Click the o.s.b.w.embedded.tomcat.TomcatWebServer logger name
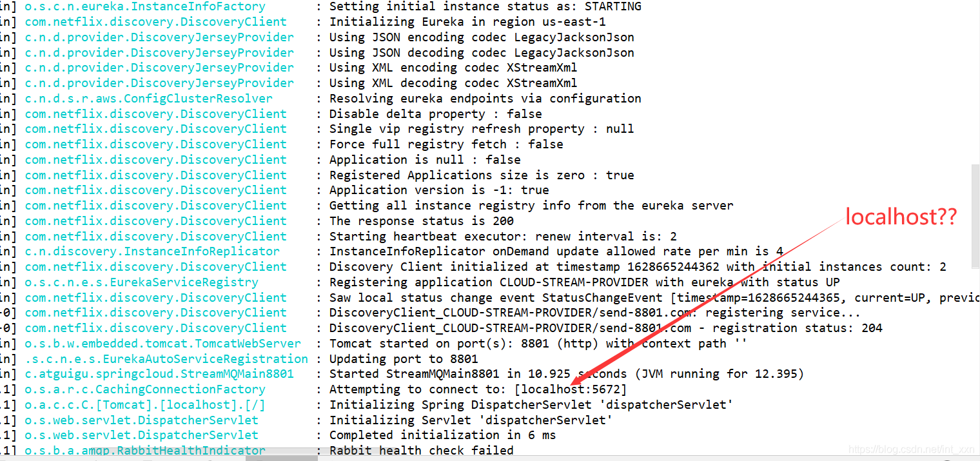Screen dimensions: 980x461 pos(162,343)
